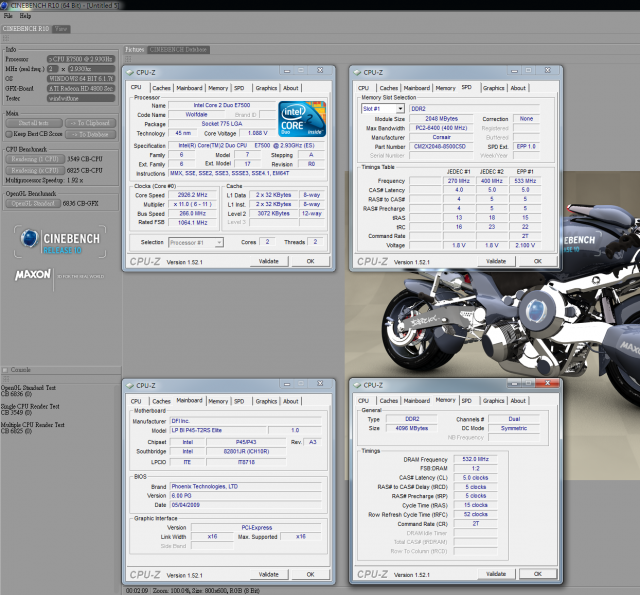Click the motherboard model LP BI P45-T2RS Elite

pyautogui.click(x=218, y=431)
